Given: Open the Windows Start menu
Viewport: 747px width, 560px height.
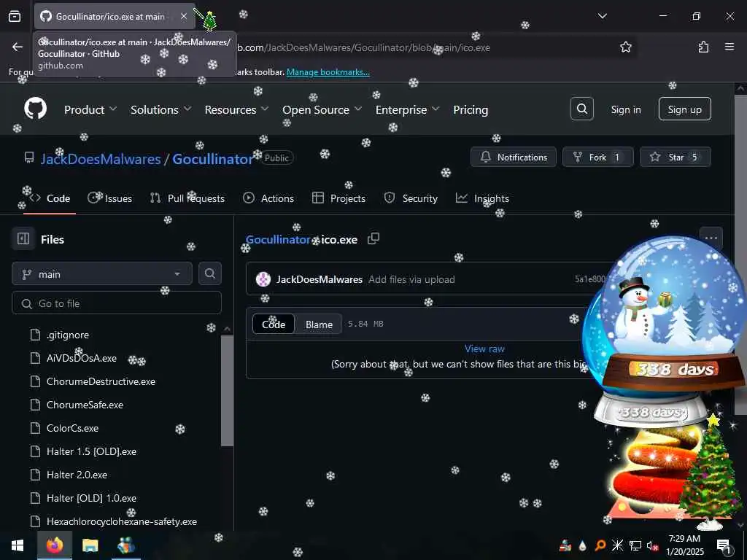Looking at the screenshot, I should (x=18, y=545).
